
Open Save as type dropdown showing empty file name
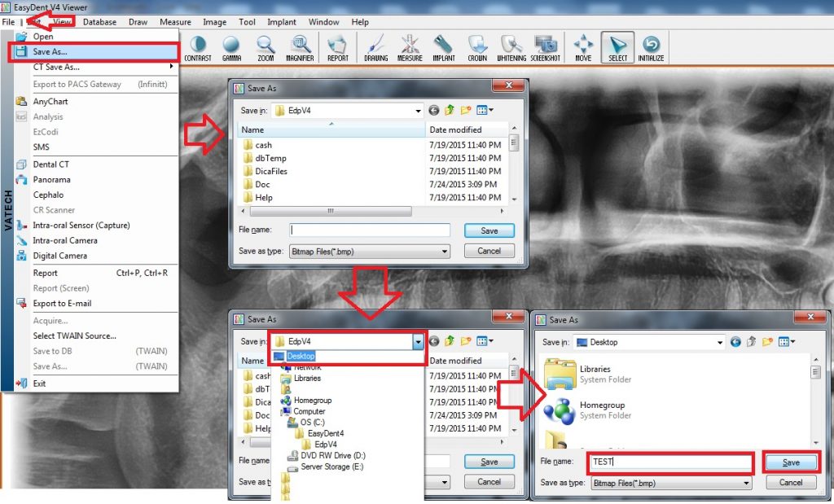444,252
